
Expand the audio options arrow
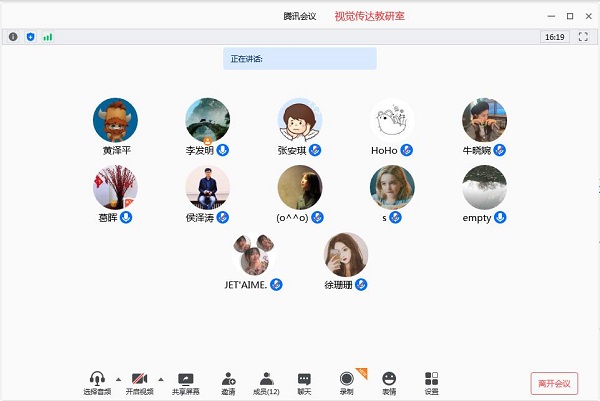(119, 379)
